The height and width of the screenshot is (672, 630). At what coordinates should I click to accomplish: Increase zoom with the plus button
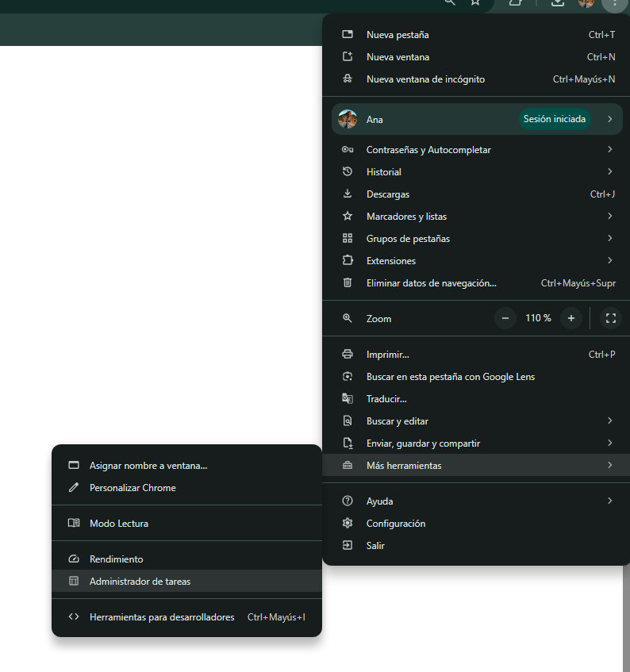pos(570,318)
